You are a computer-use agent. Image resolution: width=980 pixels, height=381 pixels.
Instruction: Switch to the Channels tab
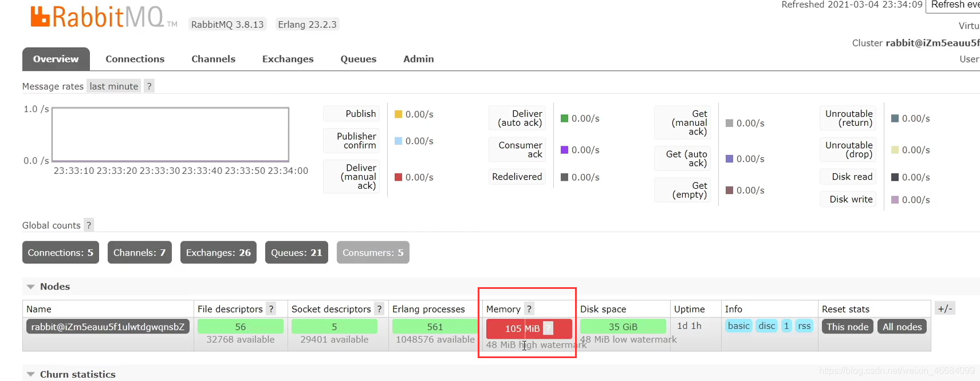pos(213,59)
